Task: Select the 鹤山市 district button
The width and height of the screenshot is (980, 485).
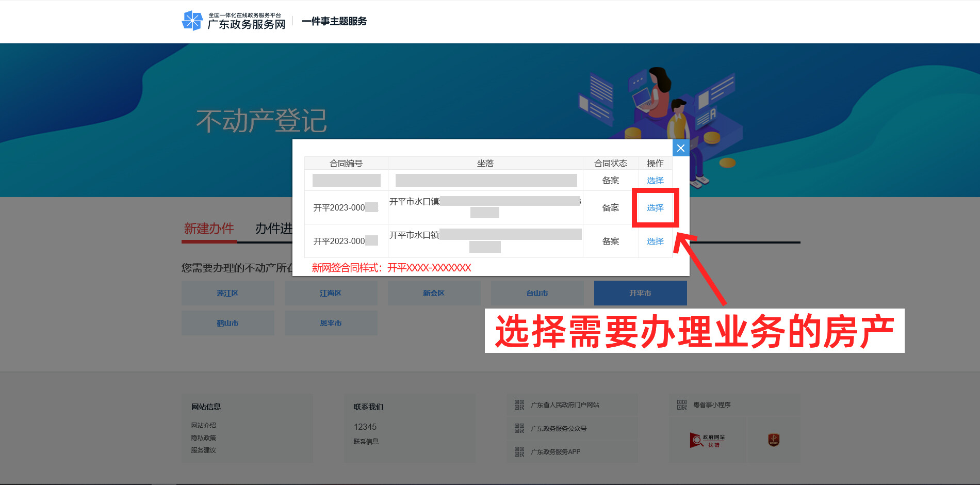Action: coord(227,323)
